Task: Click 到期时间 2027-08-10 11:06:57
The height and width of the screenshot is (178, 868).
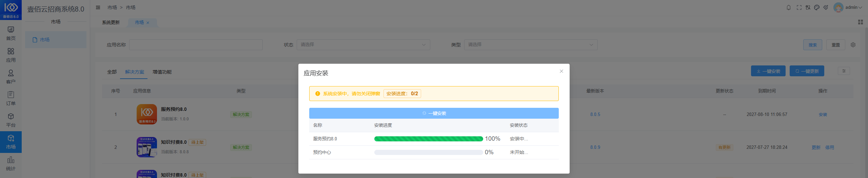Action: click(767, 115)
